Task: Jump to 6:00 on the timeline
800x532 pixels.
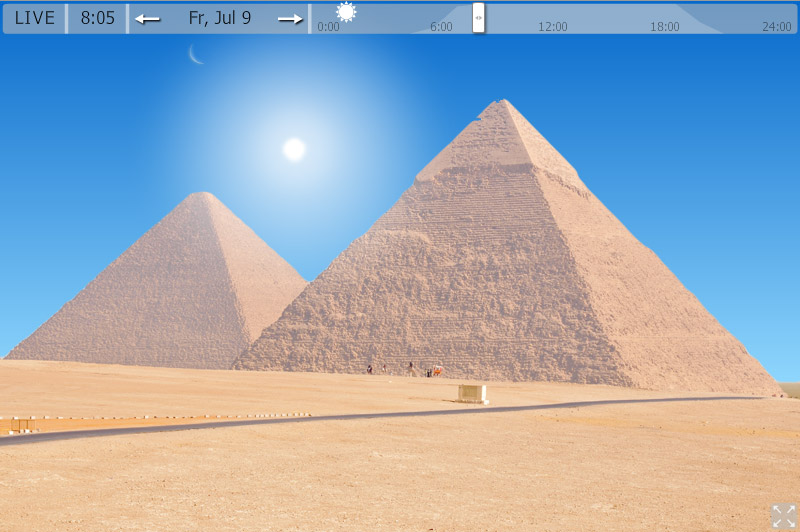Action: [441, 27]
